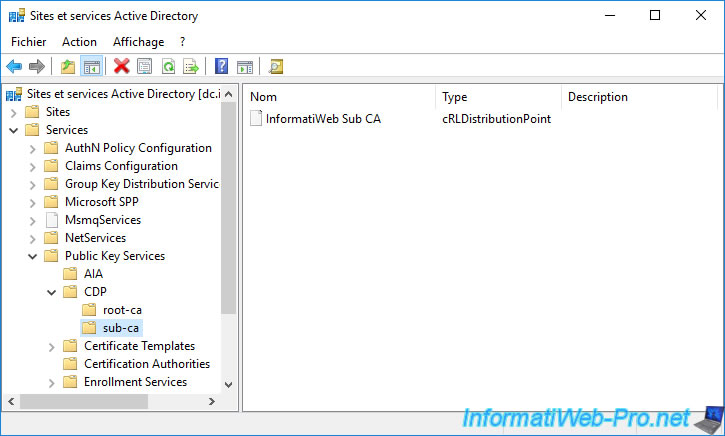Close the Active Directory Sites window
725x436 pixels.
tap(700, 16)
